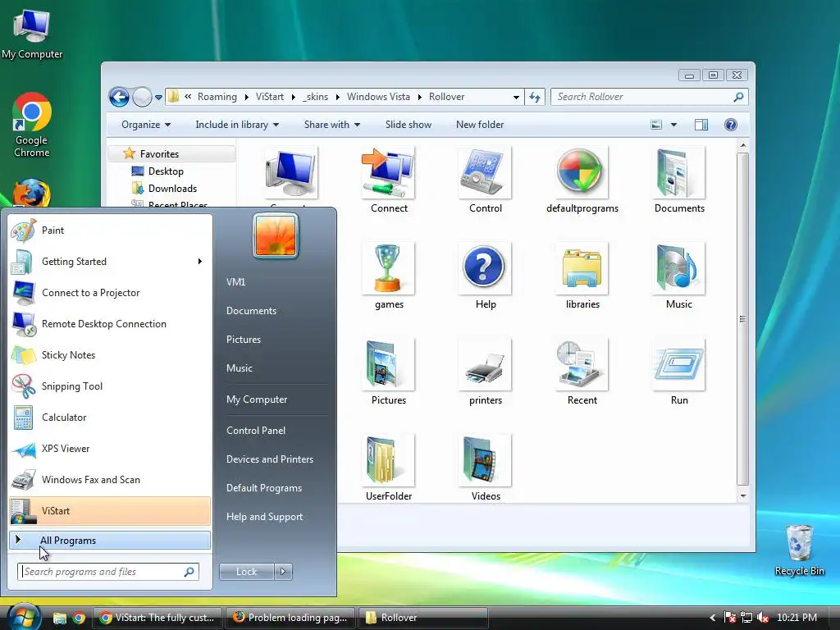Open Recycle Bin on desktop
The height and width of the screenshot is (630, 840).
[x=799, y=550]
